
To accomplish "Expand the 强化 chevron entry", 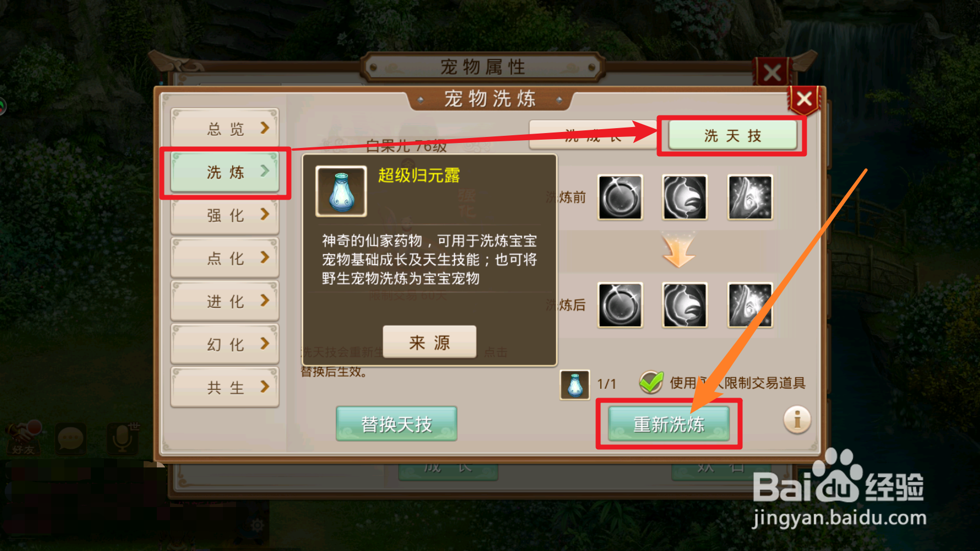I will click(225, 215).
